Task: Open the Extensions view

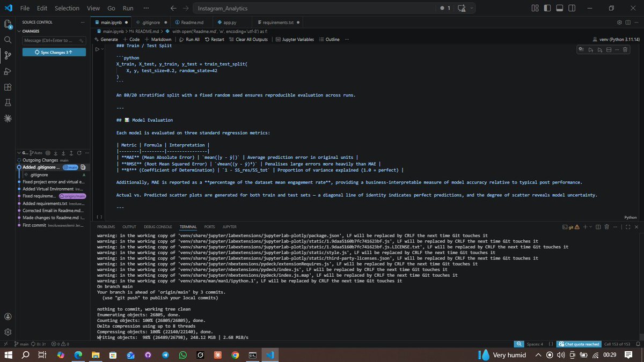Action: pyautogui.click(x=8, y=87)
